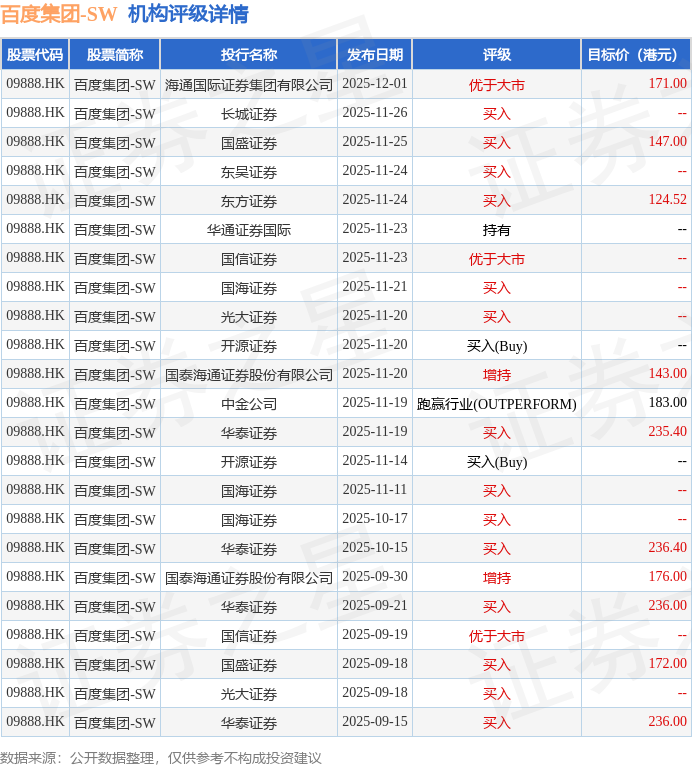This screenshot has width=692, height=767.
Task: Click the date 2025-09-30
Action: (x=375, y=576)
